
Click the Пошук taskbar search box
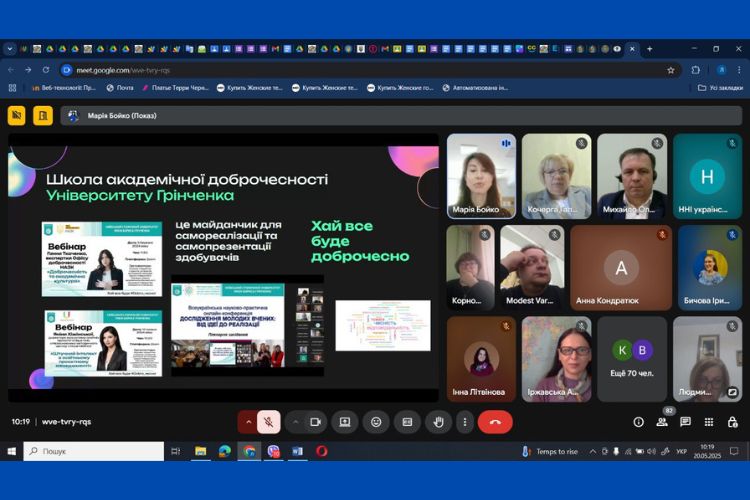(94, 451)
